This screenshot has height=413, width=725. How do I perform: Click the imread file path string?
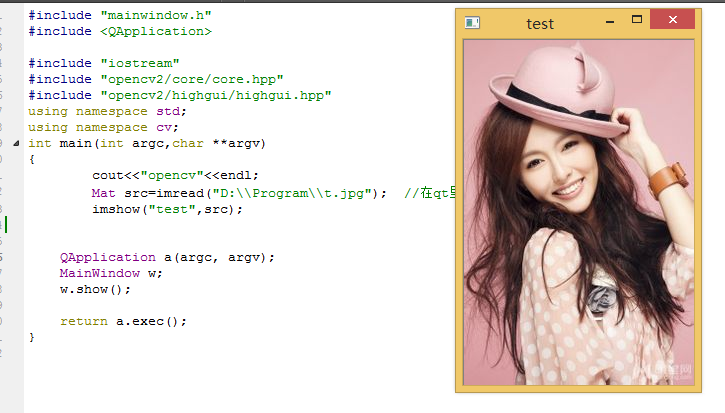coord(295,193)
